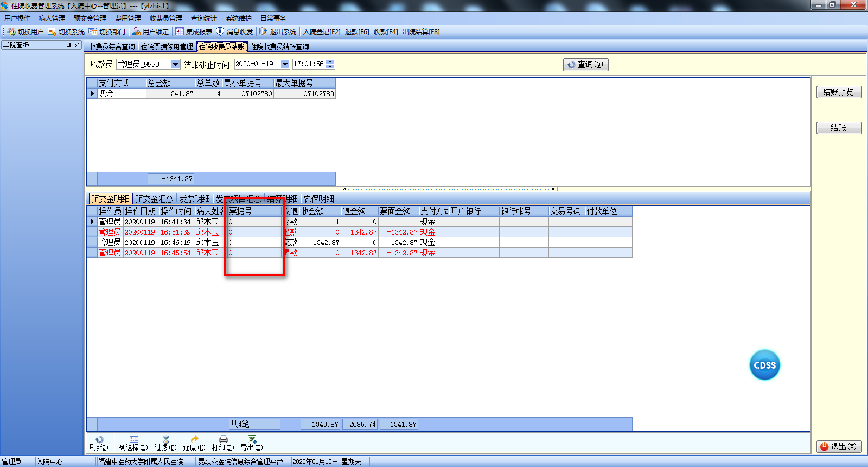Select the 农保明细 detail tab
The image size is (868, 467).
click(318, 199)
